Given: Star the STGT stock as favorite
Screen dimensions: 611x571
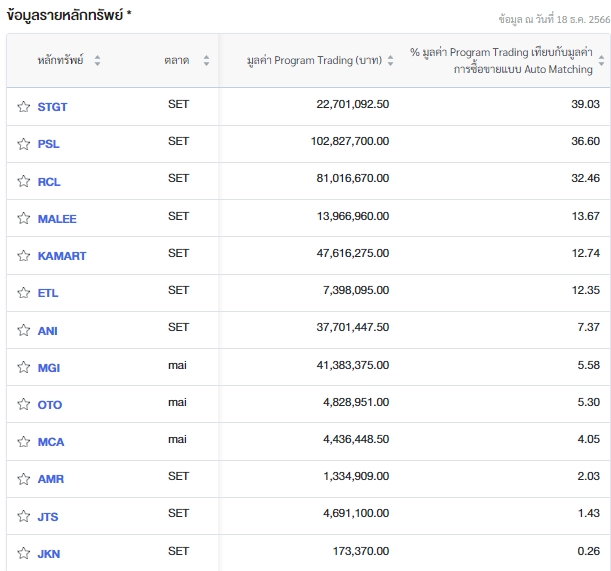Looking at the screenshot, I should pyautogui.click(x=23, y=106).
